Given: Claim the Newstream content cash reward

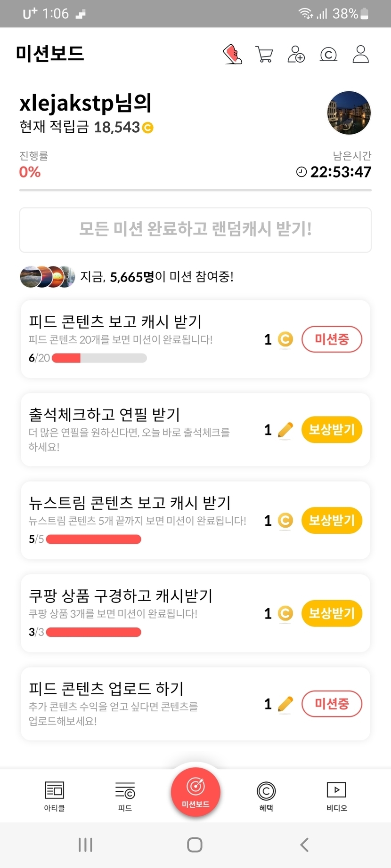Looking at the screenshot, I should (x=332, y=520).
